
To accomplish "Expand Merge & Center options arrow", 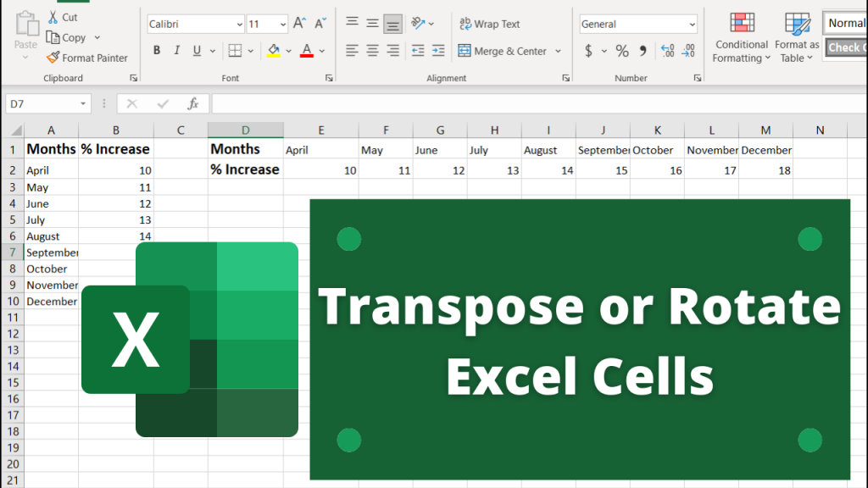I will tap(558, 51).
